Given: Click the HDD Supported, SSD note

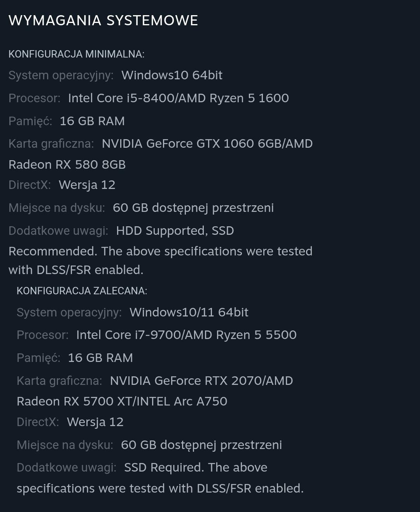Looking at the screenshot, I should pos(175,231).
